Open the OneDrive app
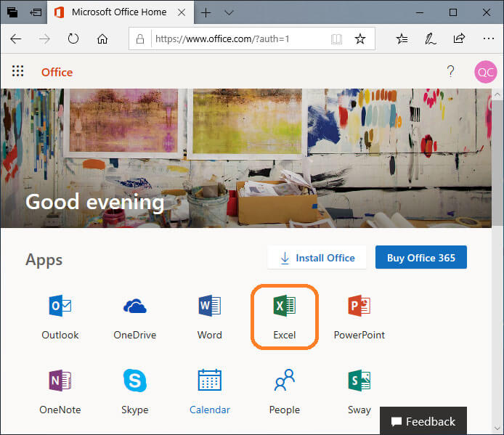The height and width of the screenshot is (435, 504). 134,317
